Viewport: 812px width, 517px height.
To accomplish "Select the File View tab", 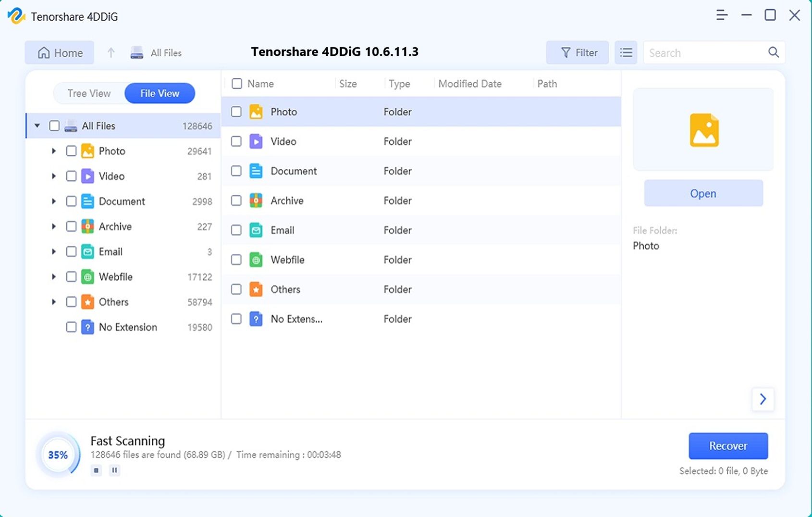I will (x=160, y=93).
